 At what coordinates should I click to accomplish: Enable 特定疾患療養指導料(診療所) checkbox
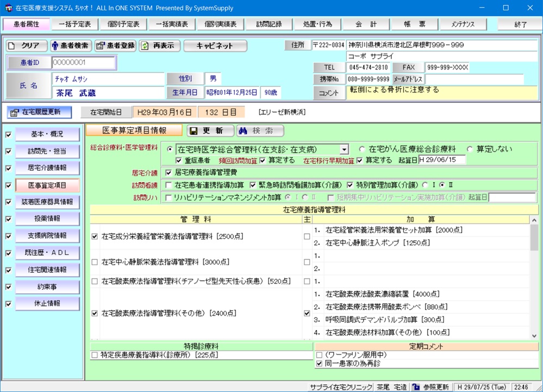click(95, 355)
